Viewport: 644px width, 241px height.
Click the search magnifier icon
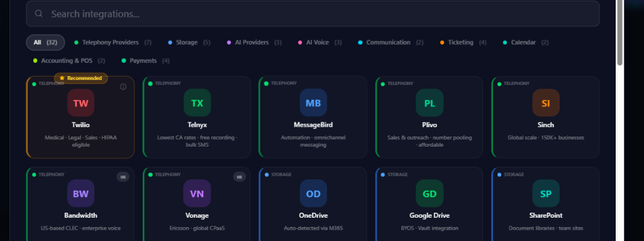click(38, 14)
